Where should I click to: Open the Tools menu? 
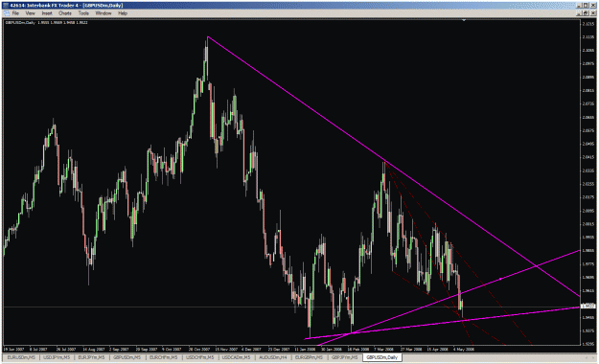[x=83, y=13]
